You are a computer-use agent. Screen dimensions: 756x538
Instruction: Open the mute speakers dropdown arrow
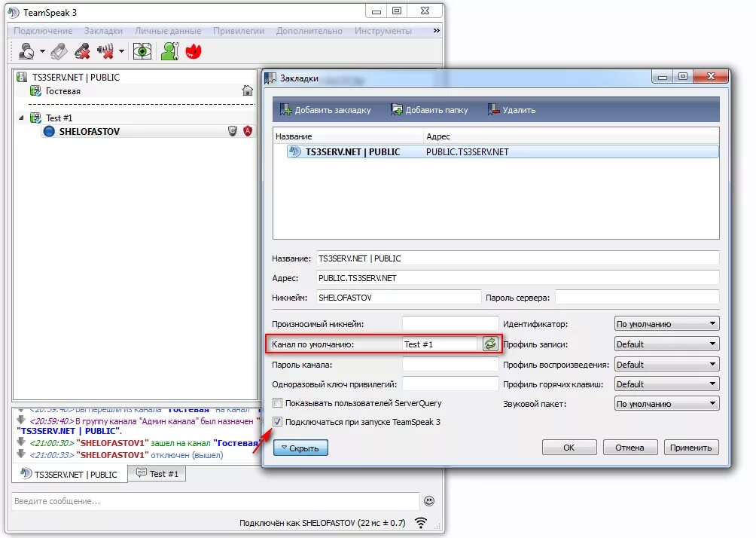121,51
